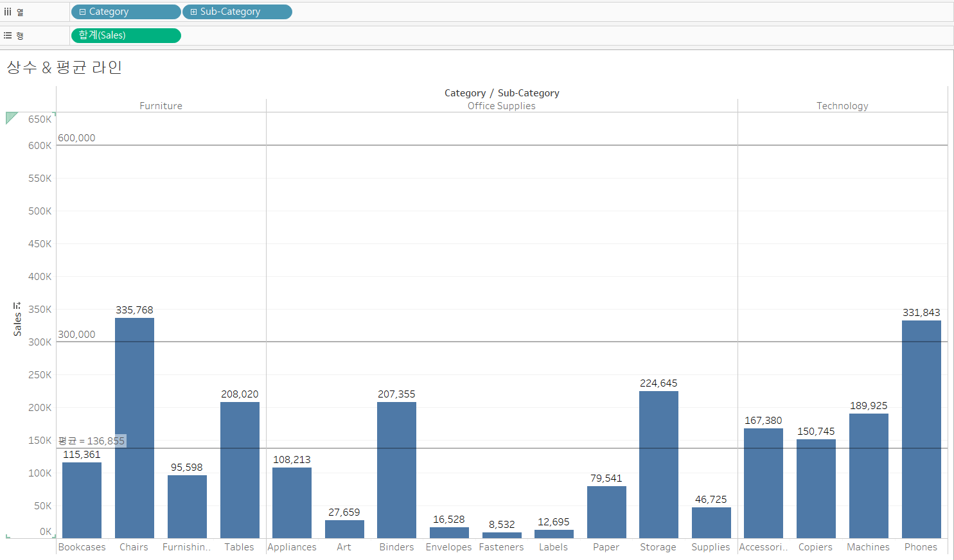The height and width of the screenshot is (560, 954).
Task: Click the 46,725 data label
Action: pyautogui.click(x=711, y=500)
